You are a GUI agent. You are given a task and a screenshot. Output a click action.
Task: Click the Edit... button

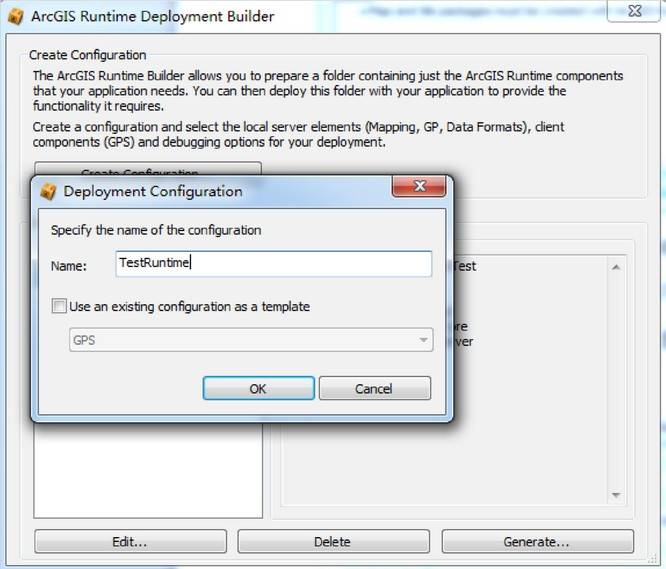coord(130,541)
